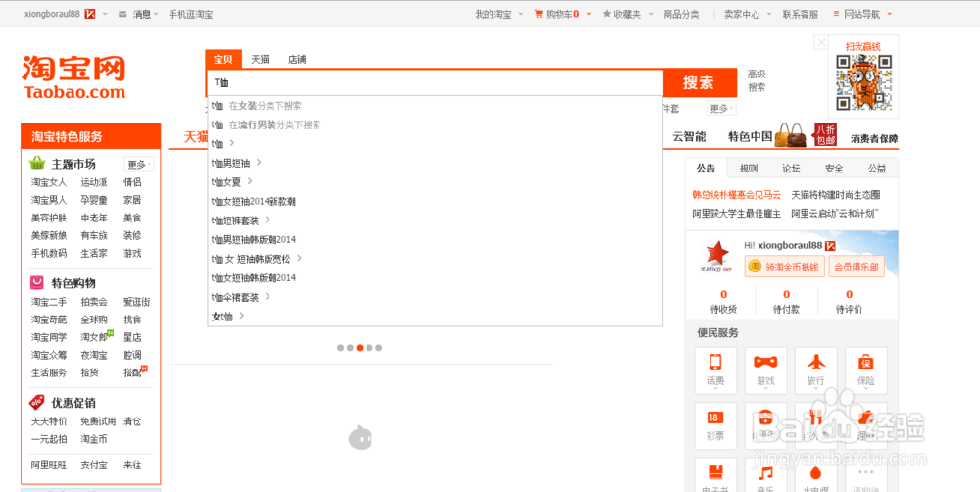This screenshot has width=980, height=492.
Task: Open 云智能 navigation link
Action: (x=689, y=137)
